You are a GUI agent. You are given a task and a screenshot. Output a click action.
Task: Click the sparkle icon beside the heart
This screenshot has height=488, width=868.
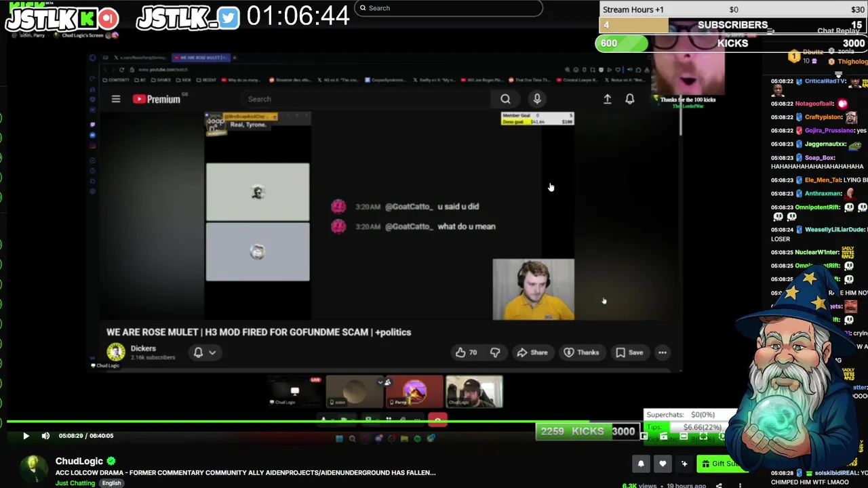[x=684, y=464]
